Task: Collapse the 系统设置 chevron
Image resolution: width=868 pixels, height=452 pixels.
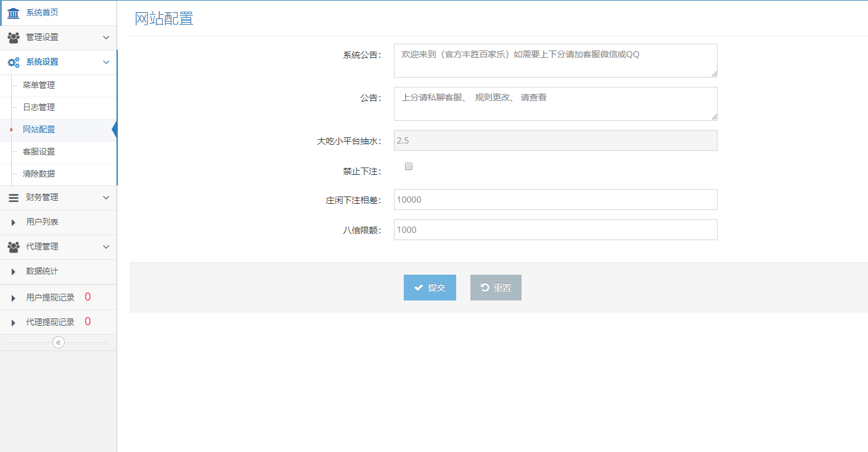Action: [x=106, y=62]
